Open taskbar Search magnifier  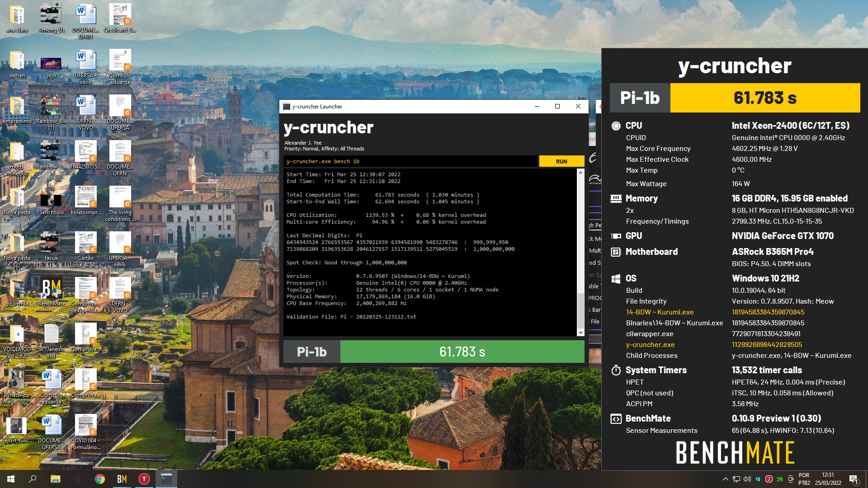(33, 479)
